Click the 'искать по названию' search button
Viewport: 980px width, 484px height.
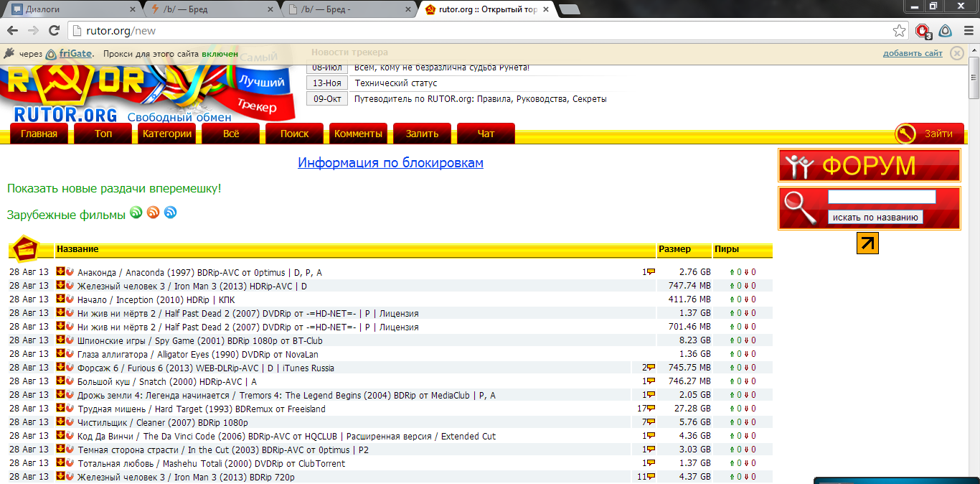[x=875, y=218]
